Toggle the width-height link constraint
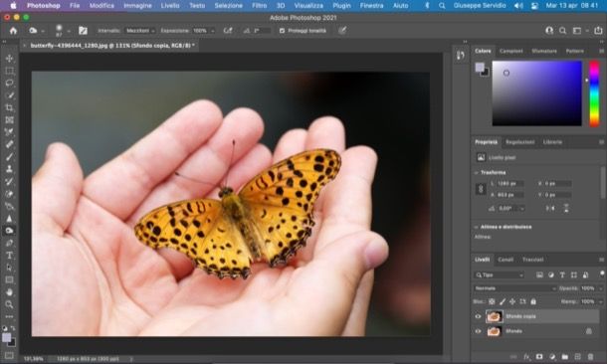Image resolution: width=607 pixels, height=364 pixels. pyautogui.click(x=481, y=189)
